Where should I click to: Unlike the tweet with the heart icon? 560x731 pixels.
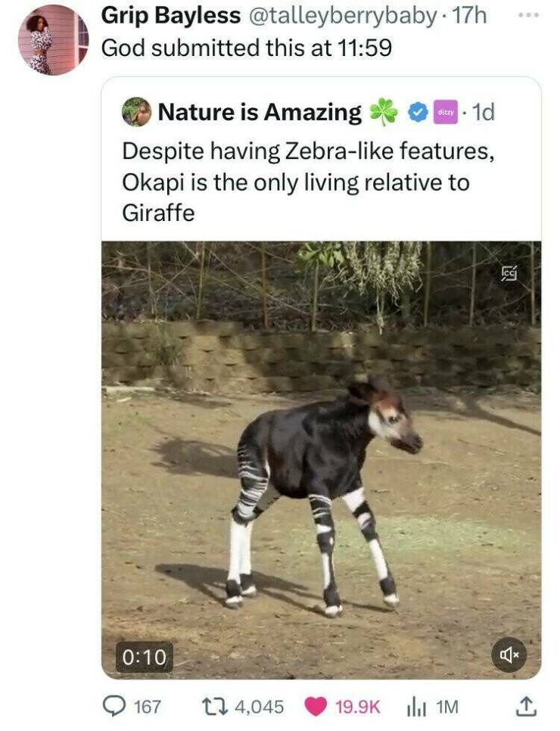(x=315, y=706)
